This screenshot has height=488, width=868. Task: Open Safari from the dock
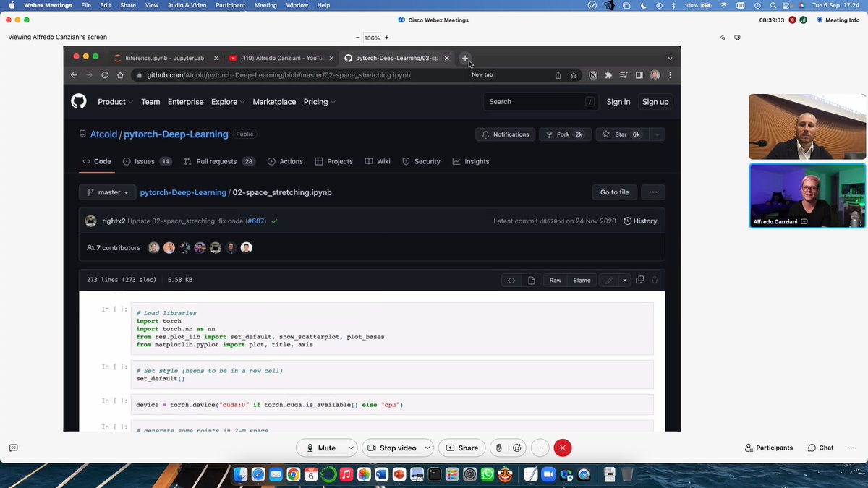pyautogui.click(x=258, y=475)
